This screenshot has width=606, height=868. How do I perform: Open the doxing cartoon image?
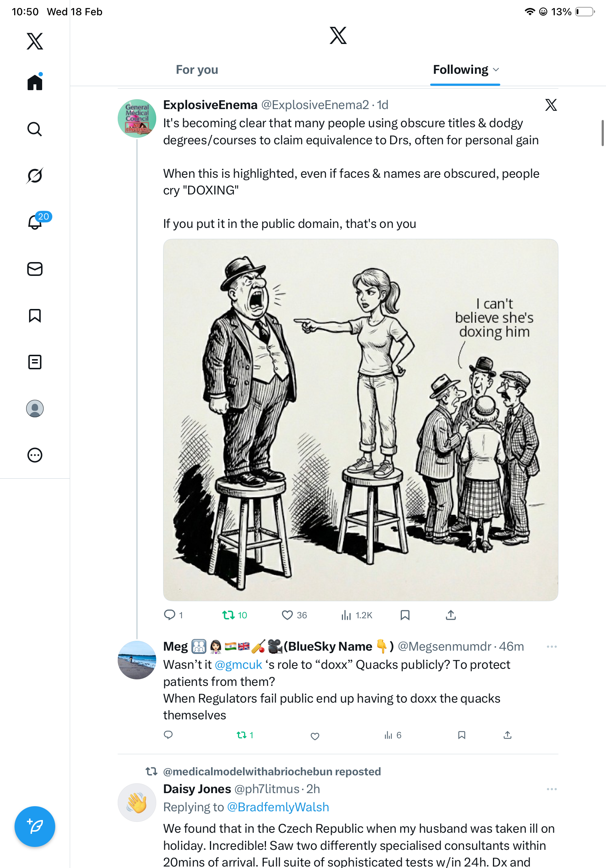360,419
